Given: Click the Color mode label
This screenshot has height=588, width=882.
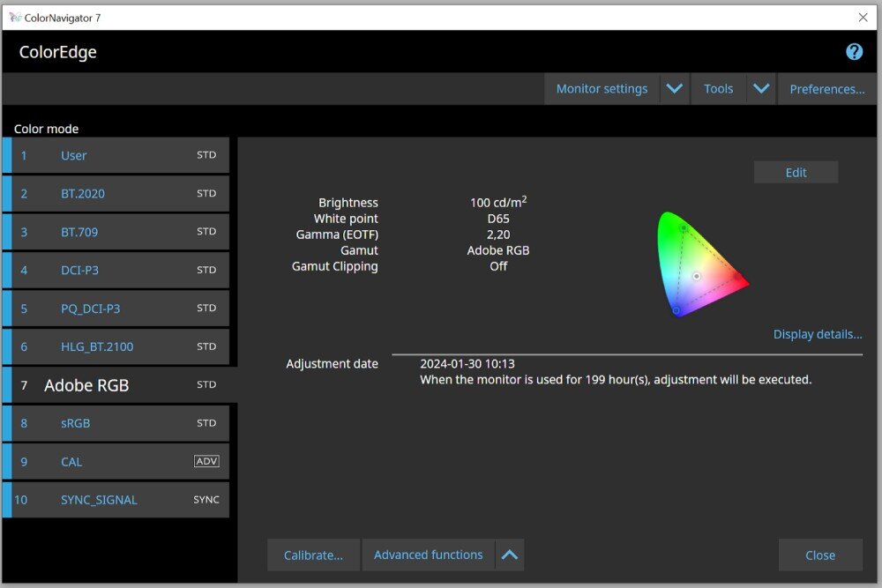Looking at the screenshot, I should (46, 129).
